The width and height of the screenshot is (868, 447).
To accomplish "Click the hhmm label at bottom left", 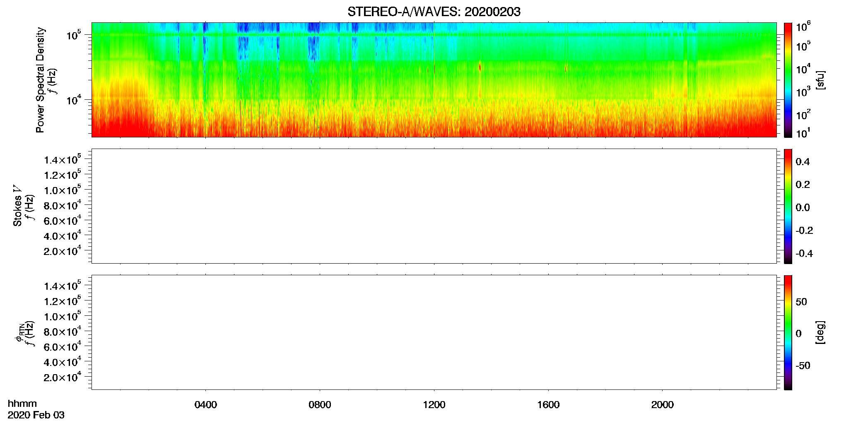I will pyautogui.click(x=22, y=404).
